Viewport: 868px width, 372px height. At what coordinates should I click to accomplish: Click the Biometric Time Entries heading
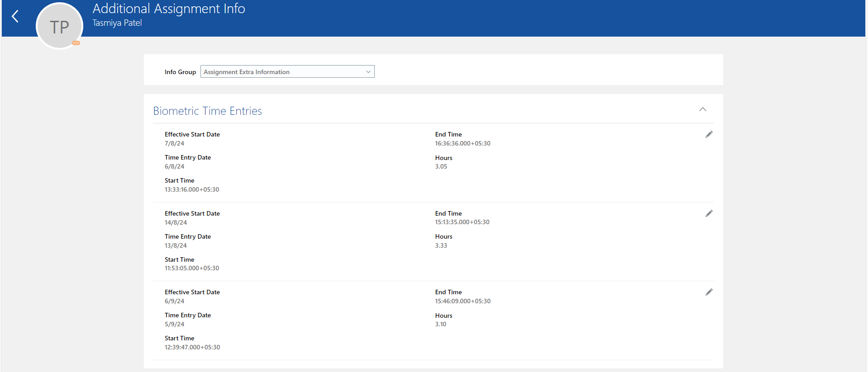tap(207, 111)
